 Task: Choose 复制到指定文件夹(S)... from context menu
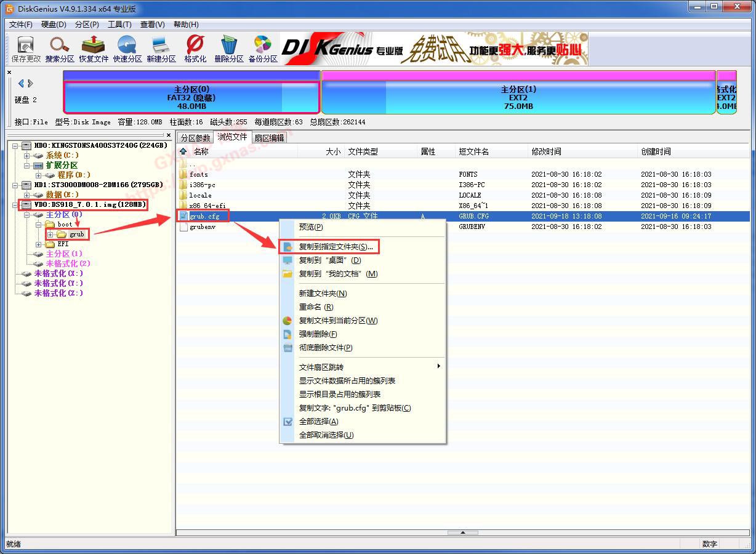336,247
